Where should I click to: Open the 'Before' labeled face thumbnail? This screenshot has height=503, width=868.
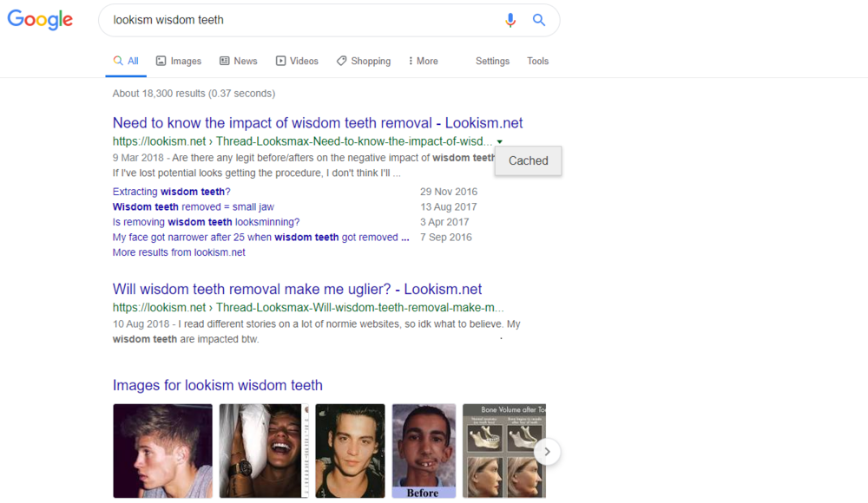(424, 451)
